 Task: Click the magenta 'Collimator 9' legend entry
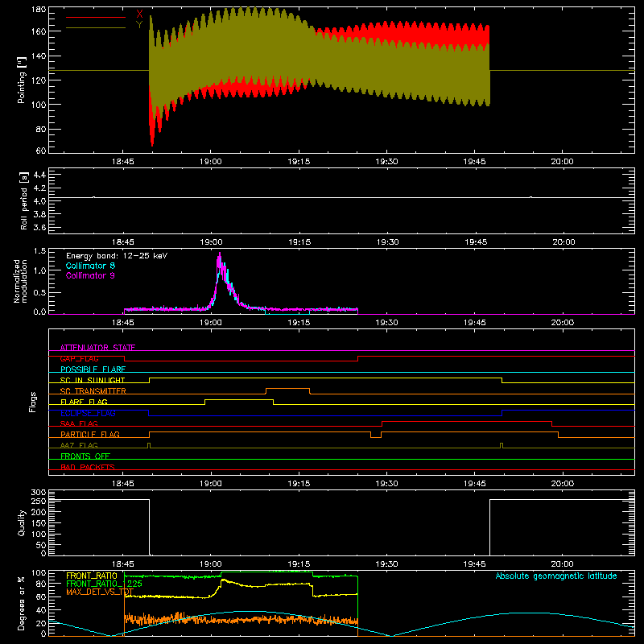tap(90, 275)
